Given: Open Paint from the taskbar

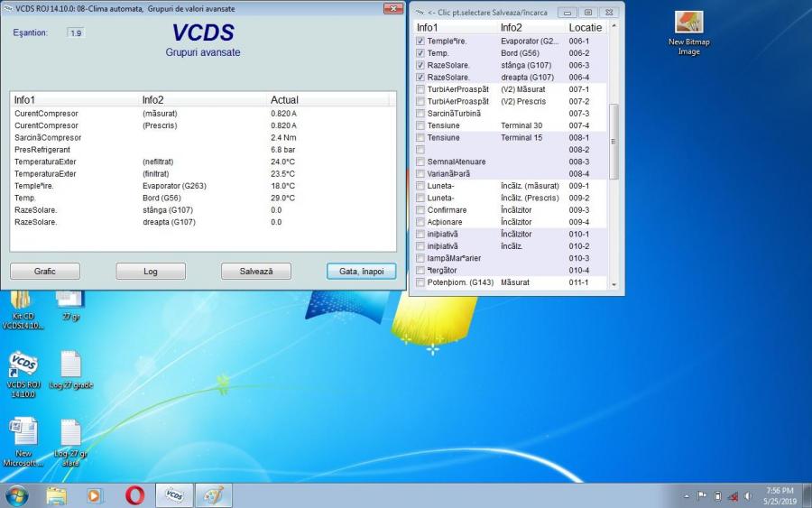Looking at the screenshot, I should [x=213, y=495].
